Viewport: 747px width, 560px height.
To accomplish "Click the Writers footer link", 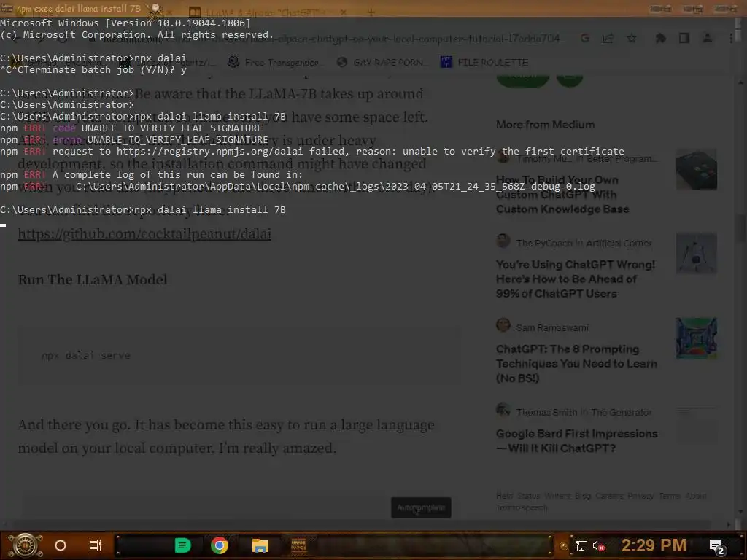I will [x=557, y=496].
